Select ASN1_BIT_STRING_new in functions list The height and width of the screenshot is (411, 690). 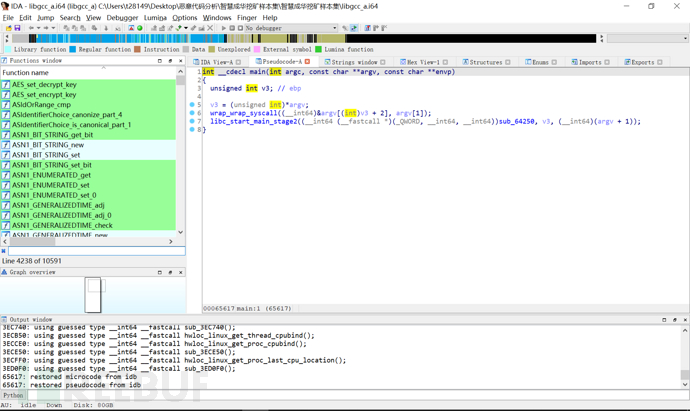[48, 145]
